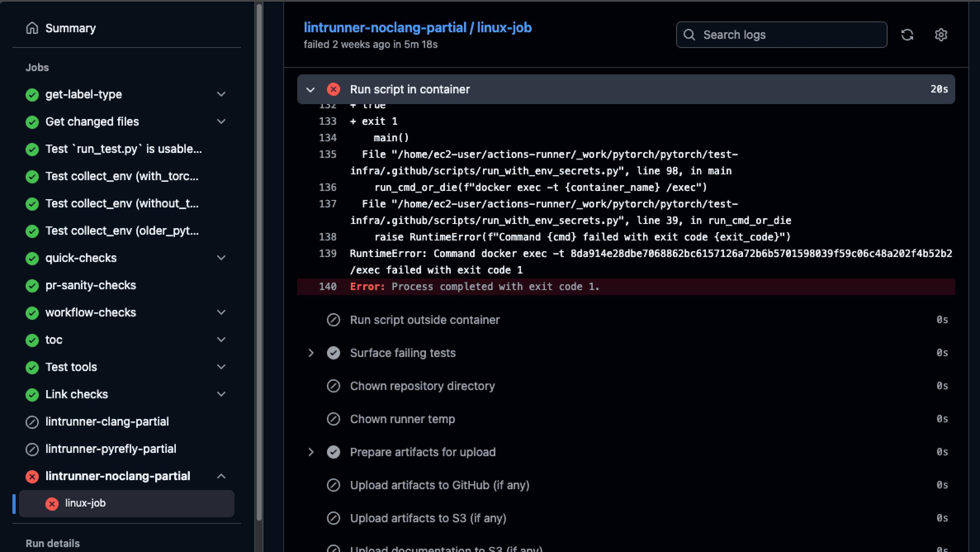Click the red failure icon beside linux-job

[x=52, y=504]
